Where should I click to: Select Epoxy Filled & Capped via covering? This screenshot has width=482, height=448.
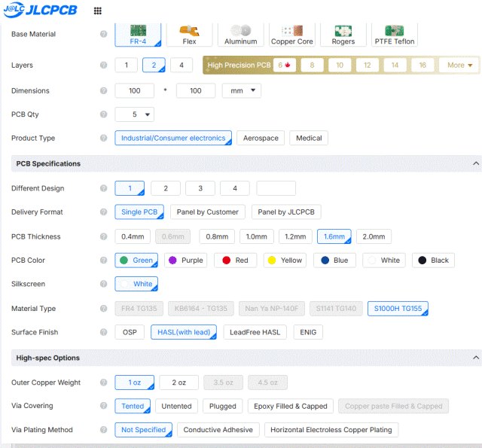291,406
